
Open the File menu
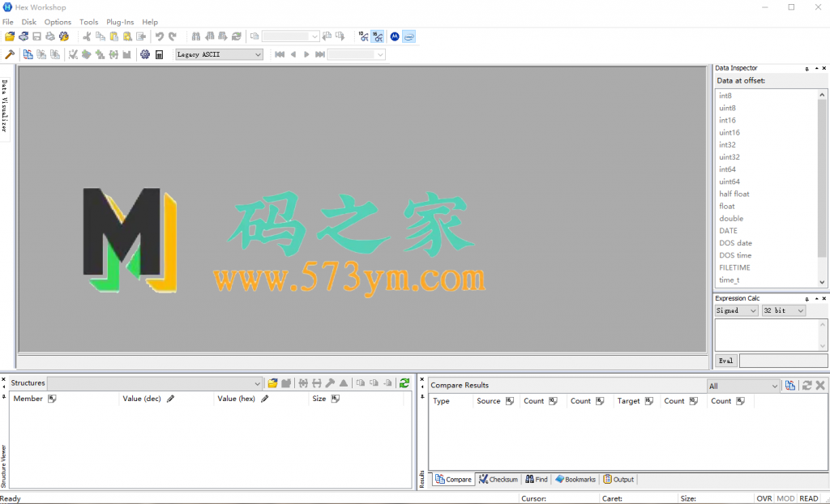click(x=8, y=22)
